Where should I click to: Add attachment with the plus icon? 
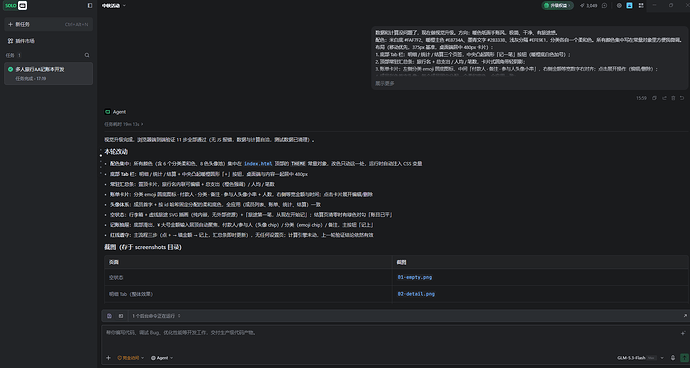[x=108, y=358]
